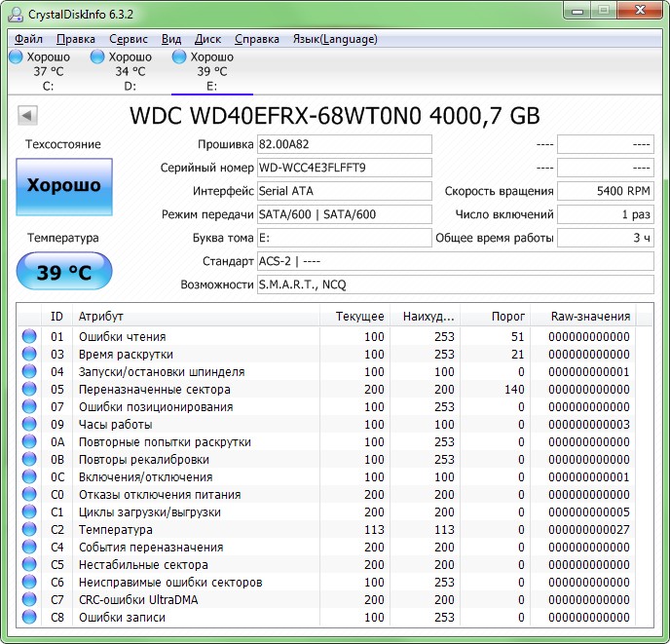
Task: Click status orb for Ошибки записи
Action: pyautogui.click(x=29, y=617)
